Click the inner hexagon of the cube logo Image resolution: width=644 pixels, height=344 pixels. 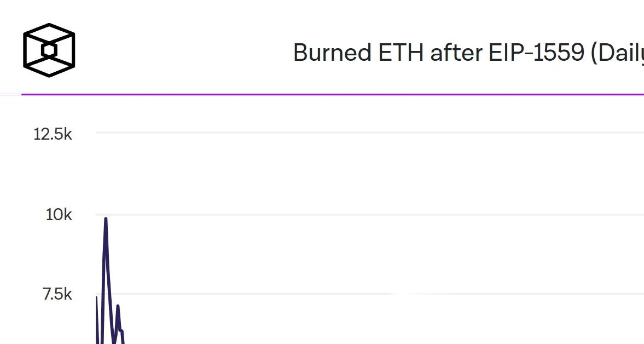(49, 50)
